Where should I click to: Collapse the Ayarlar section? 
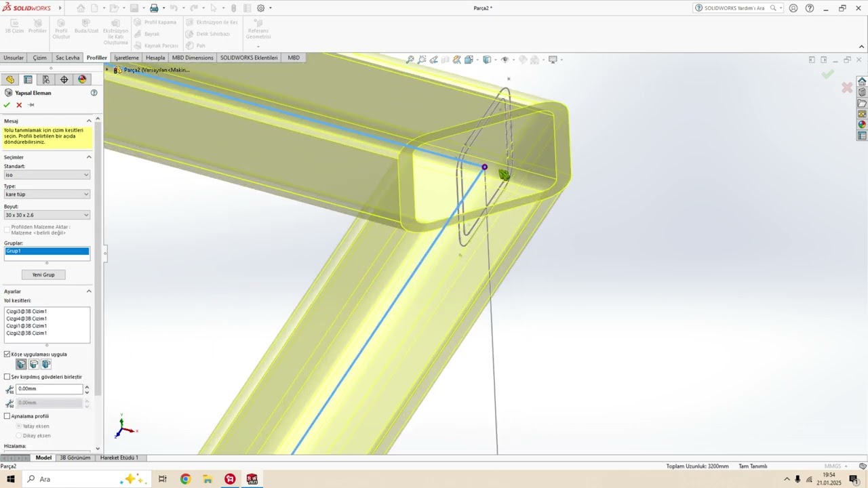pyautogui.click(x=89, y=291)
